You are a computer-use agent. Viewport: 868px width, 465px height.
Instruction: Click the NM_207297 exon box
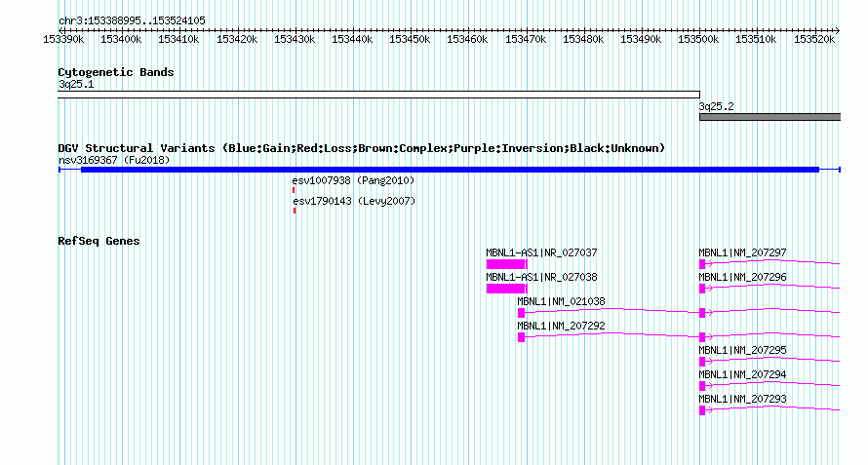point(702,264)
